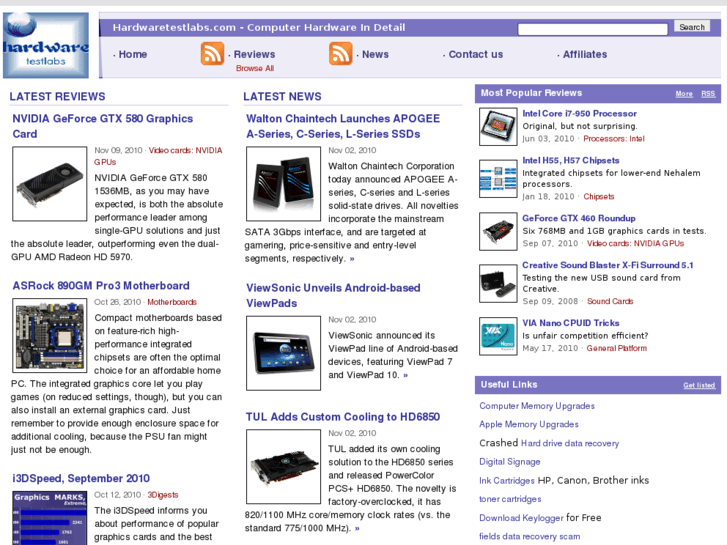Viewport: 727px width, 545px height.
Task: Click the Intel Core i7-950 CPU thumbnail
Action: pyautogui.click(x=498, y=127)
